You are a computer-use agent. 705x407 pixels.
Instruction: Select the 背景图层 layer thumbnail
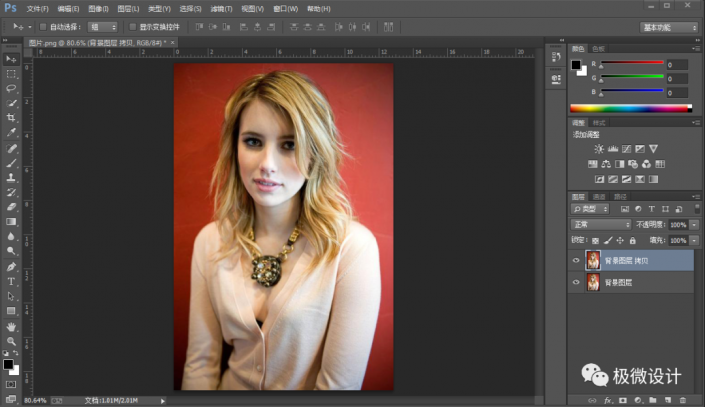[593, 283]
